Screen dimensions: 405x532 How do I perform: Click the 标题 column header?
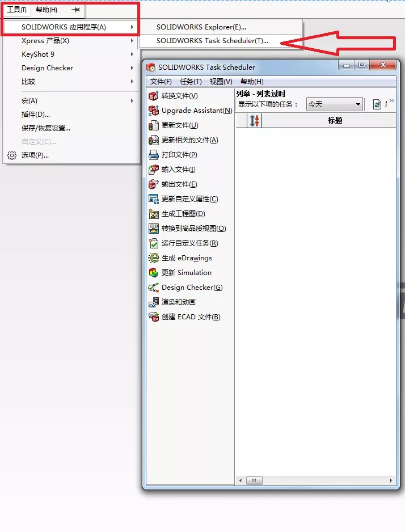tap(335, 120)
